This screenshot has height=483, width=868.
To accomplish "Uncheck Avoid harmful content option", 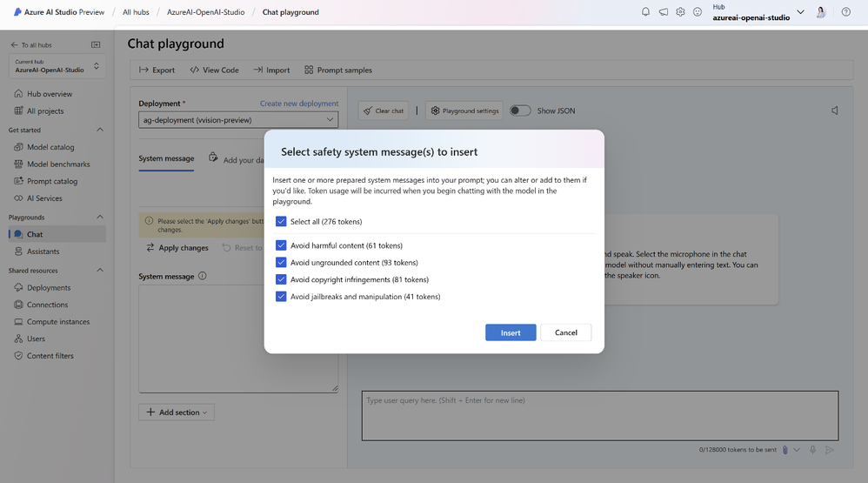I will [281, 245].
